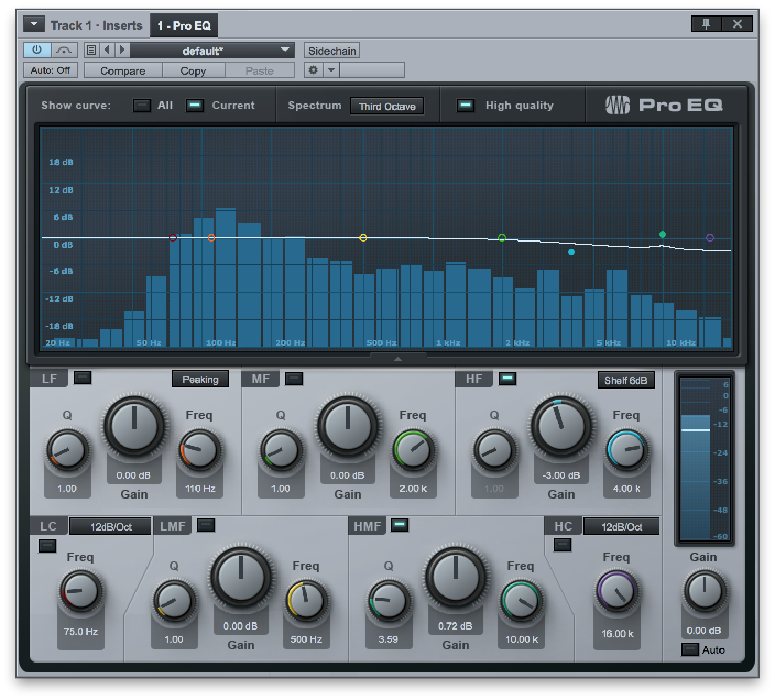Enable Show curve All
Image resolution: width=775 pixels, height=700 pixels.
[x=142, y=105]
